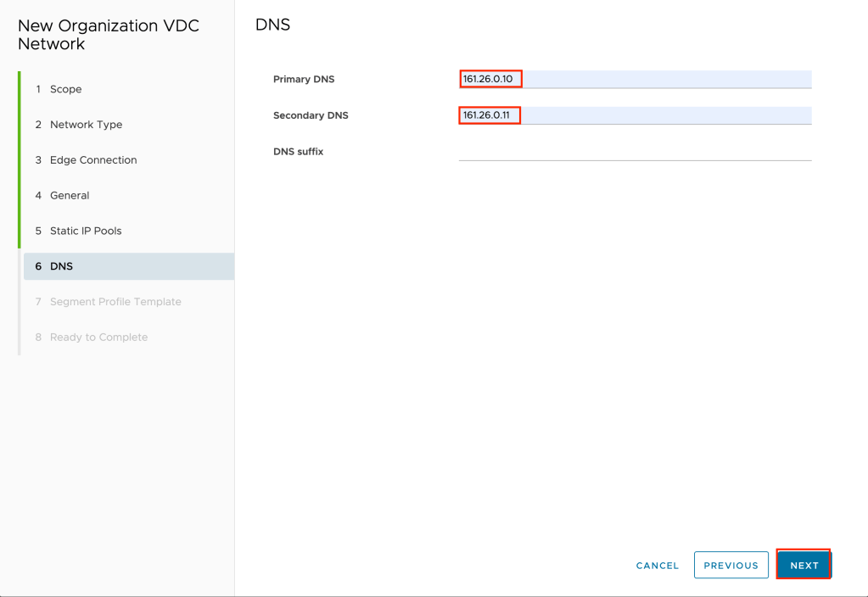Cancel the new network wizard
This screenshot has height=597, width=868.
[657, 566]
